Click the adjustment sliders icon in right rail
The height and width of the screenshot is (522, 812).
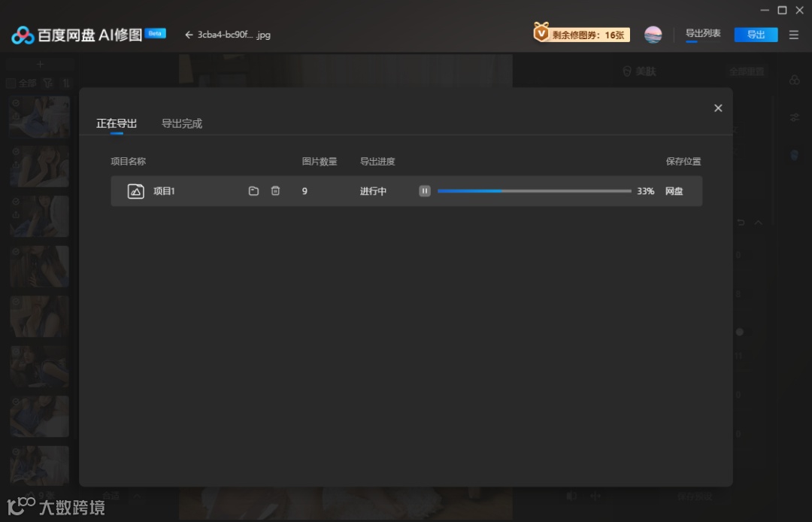pyautogui.click(x=795, y=117)
